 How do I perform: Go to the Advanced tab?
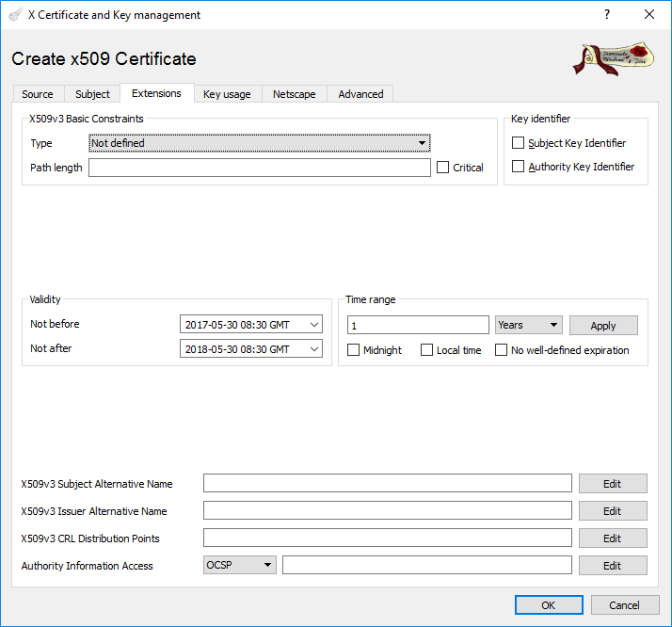(360, 94)
